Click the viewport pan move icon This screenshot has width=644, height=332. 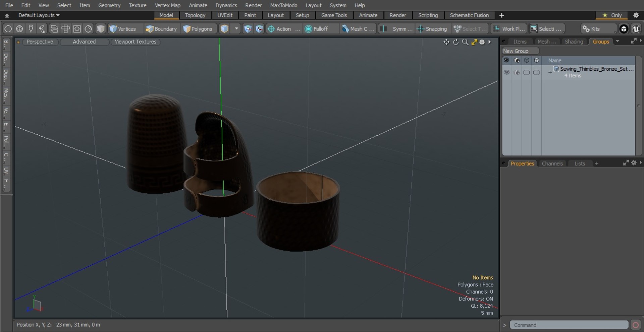click(x=446, y=42)
